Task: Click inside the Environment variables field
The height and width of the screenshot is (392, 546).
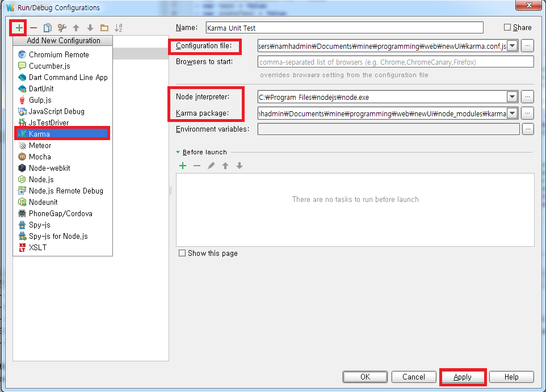Action: [386, 129]
